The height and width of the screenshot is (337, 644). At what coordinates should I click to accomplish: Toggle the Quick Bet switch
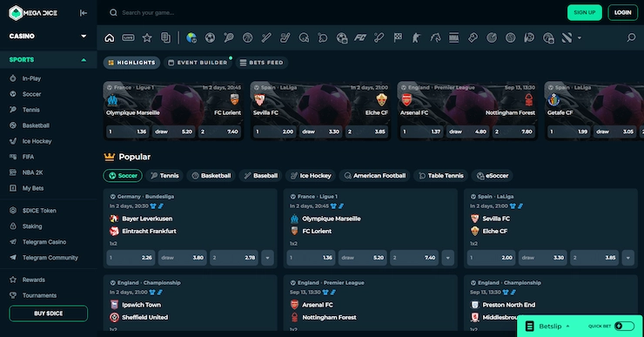point(624,326)
